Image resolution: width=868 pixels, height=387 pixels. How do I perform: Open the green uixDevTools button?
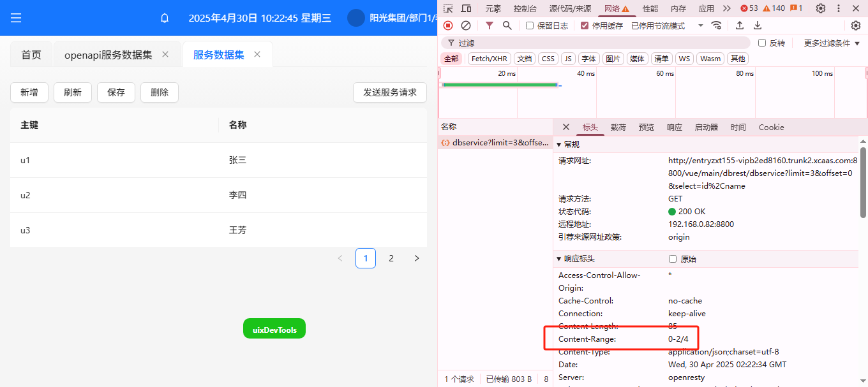coord(274,328)
